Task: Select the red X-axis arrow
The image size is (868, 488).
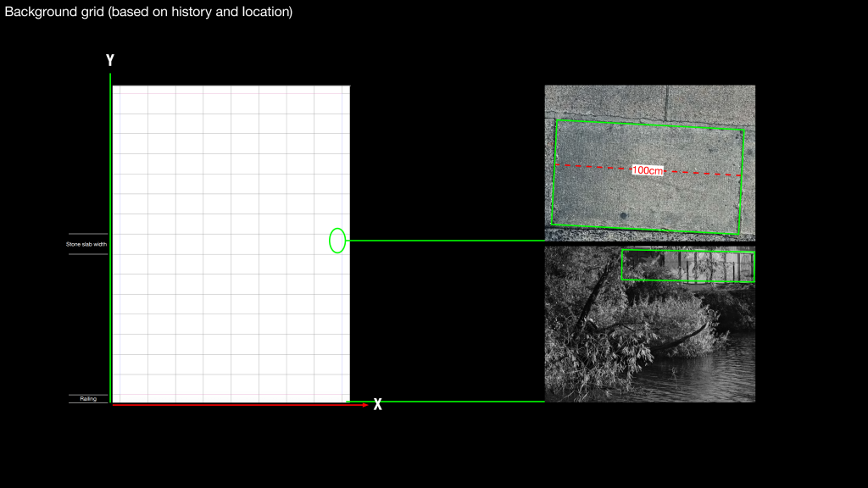Action: pos(239,405)
